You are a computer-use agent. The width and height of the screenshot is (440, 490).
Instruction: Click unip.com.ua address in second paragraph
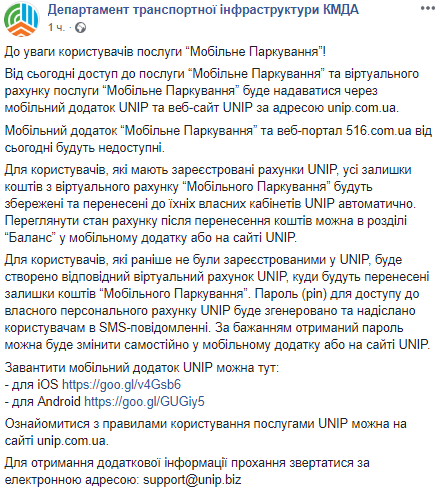coord(362,108)
